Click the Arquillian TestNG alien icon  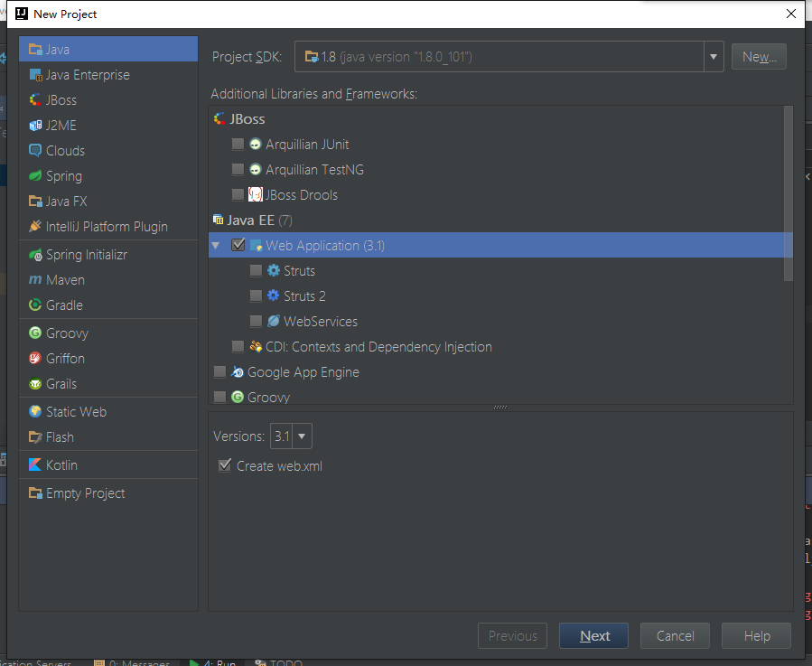(256, 170)
